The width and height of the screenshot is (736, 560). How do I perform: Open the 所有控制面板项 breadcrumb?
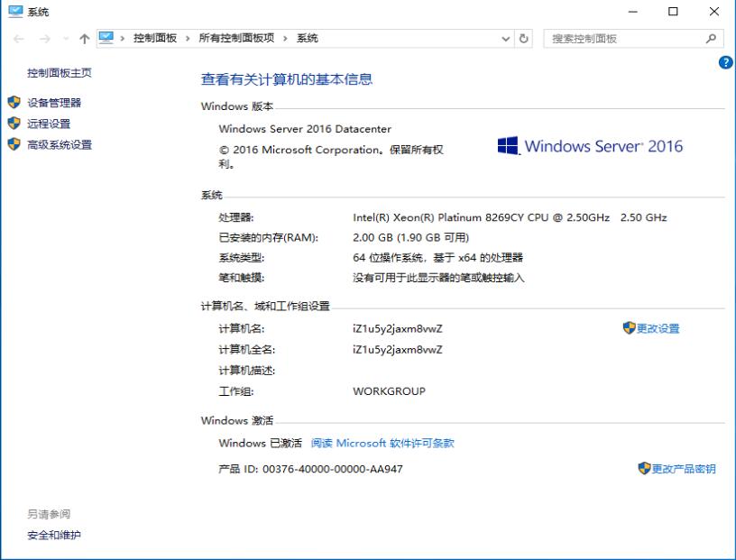click(x=236, y=38)
